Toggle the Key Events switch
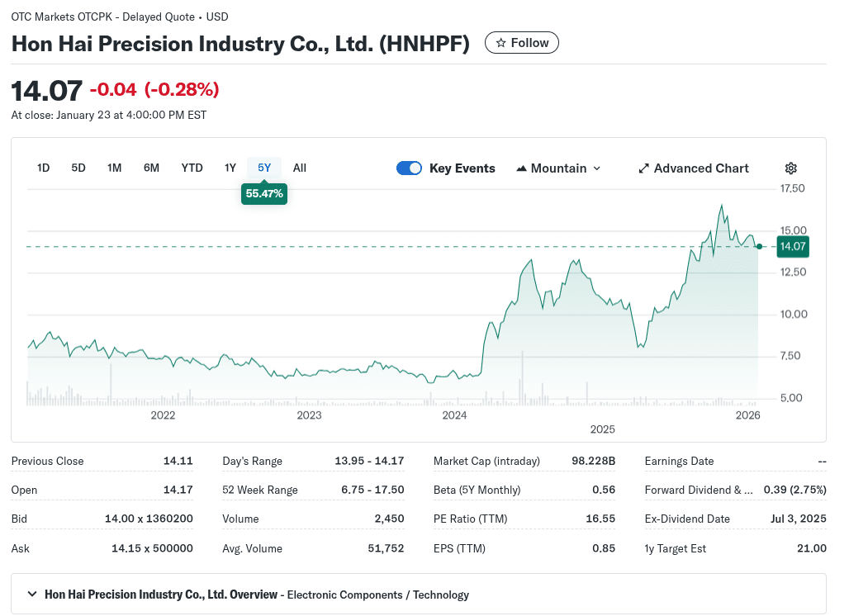This screenshot has height=616, width=849. [409, 168]
